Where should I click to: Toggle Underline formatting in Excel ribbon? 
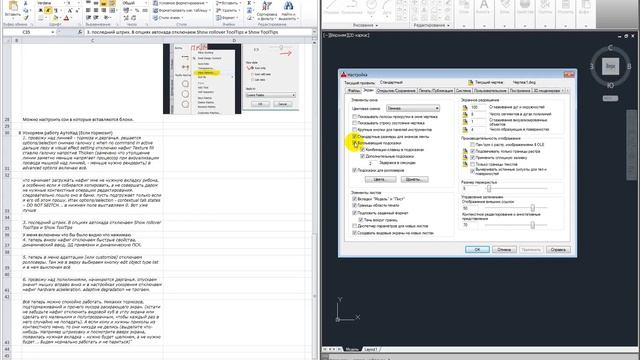(56, 10)
